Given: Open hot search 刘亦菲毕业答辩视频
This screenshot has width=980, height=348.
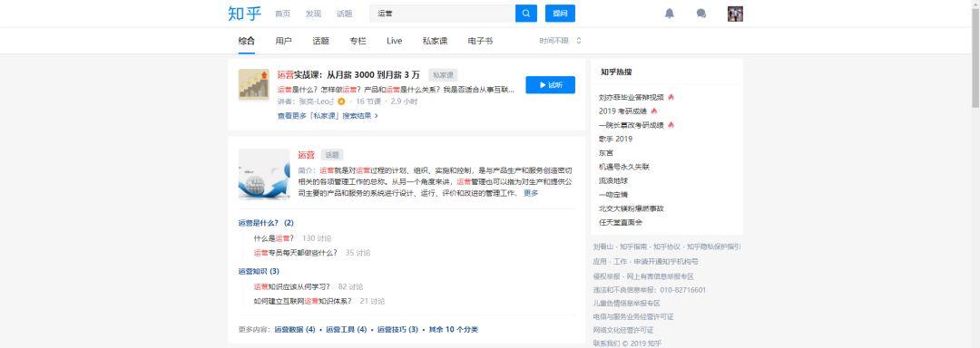Looking at the screenshot, I should 632,97.
